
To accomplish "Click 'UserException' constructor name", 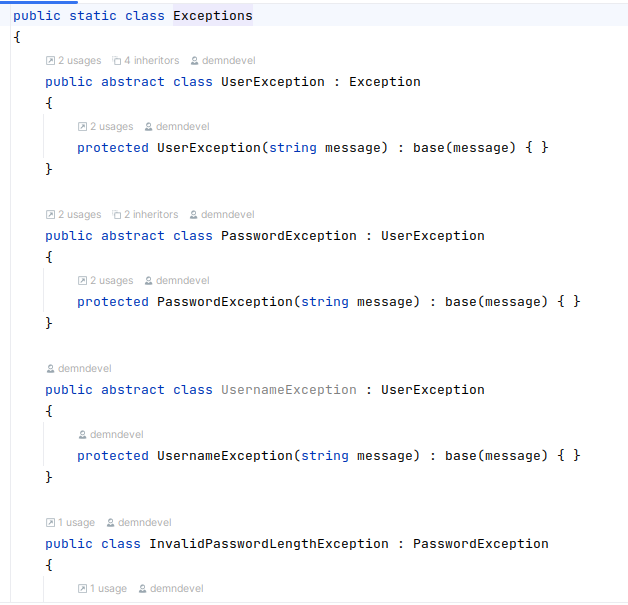I will click(209, 148).
